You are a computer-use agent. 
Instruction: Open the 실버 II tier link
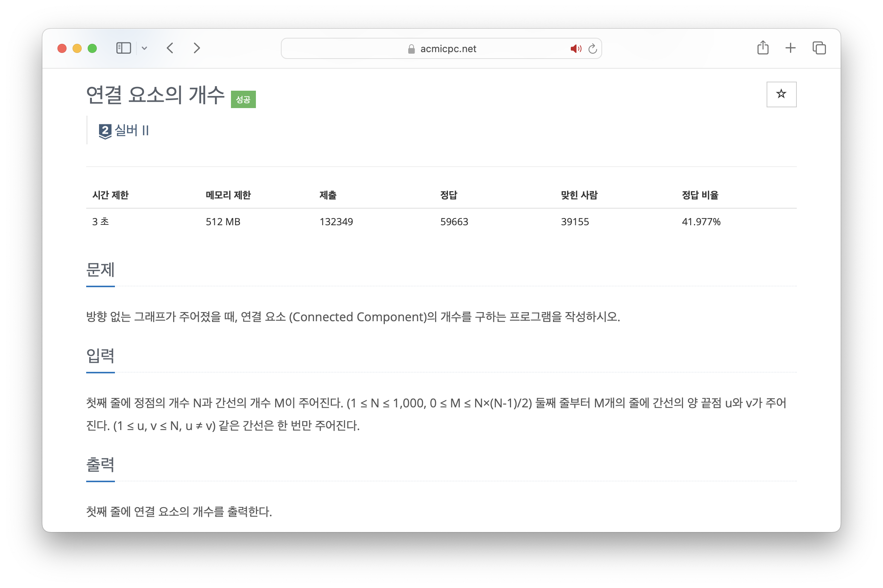click(132, 130)
